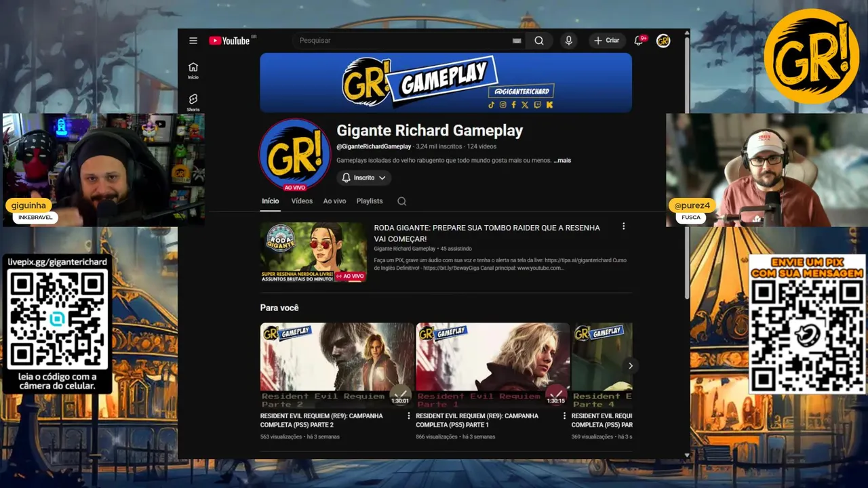Open the Resident Evil Requiem Parte 2 thumbnail

pos(337,365)
